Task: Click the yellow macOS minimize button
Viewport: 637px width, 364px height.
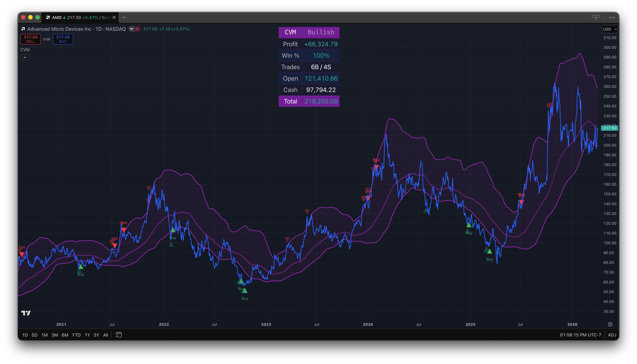Action: coord(30,17)
